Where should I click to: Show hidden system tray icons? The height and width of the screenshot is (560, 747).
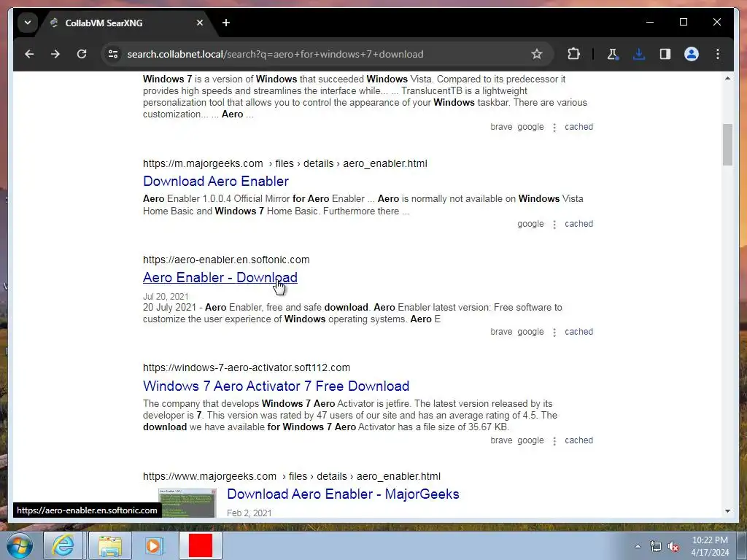(638, 546)
